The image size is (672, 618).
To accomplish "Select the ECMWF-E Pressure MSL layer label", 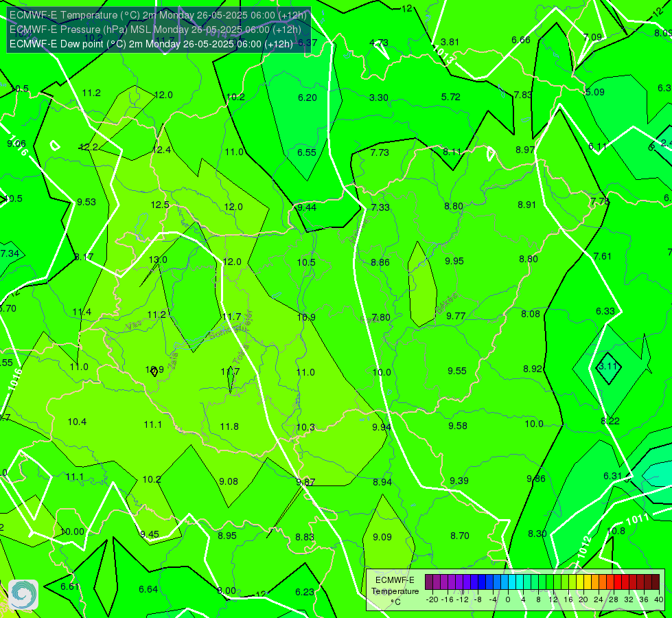I will click(155, 30).
